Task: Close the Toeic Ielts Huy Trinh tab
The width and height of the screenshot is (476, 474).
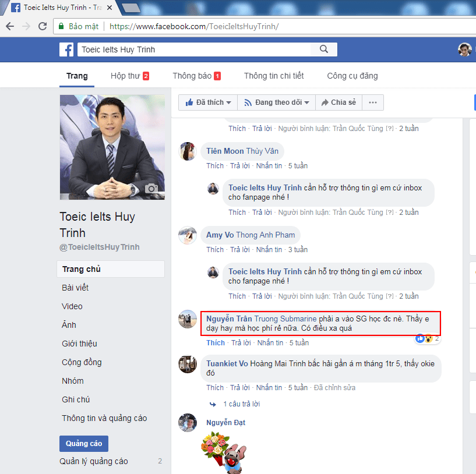Action: [x=110, y=8]
